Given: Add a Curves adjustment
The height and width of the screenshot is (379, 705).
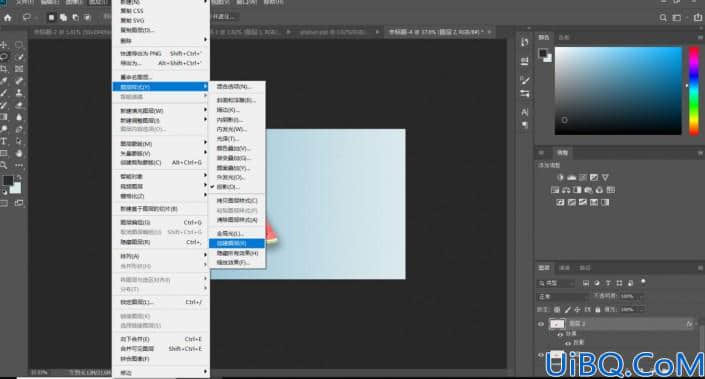Looking at the screenshot, I should pos(583,178).
